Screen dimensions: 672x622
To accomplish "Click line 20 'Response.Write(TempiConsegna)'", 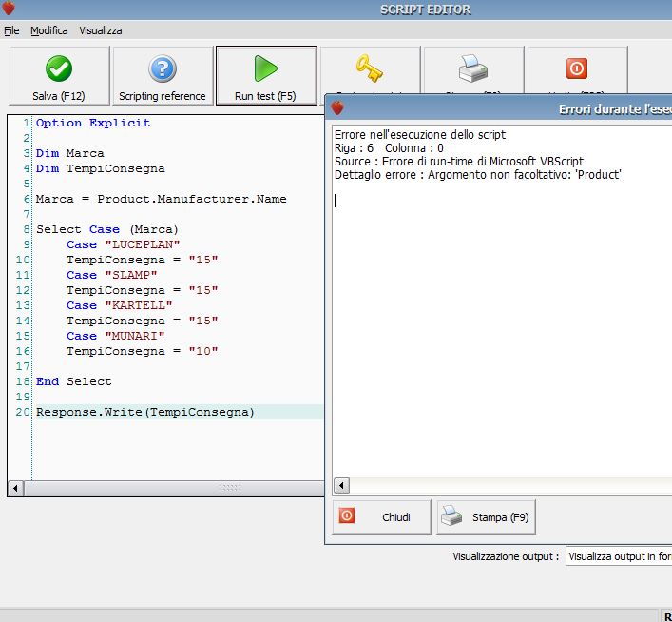I will (x=145, y=412).
